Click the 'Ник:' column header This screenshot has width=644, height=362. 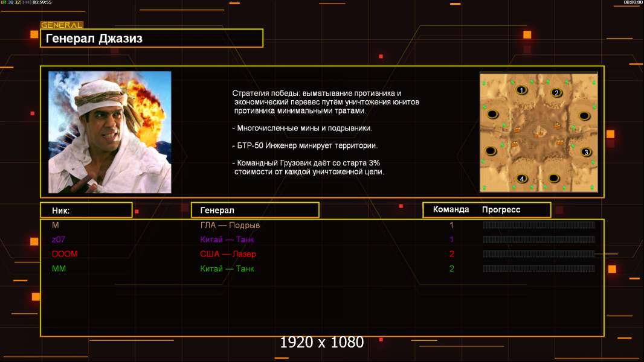coord(86,211)
